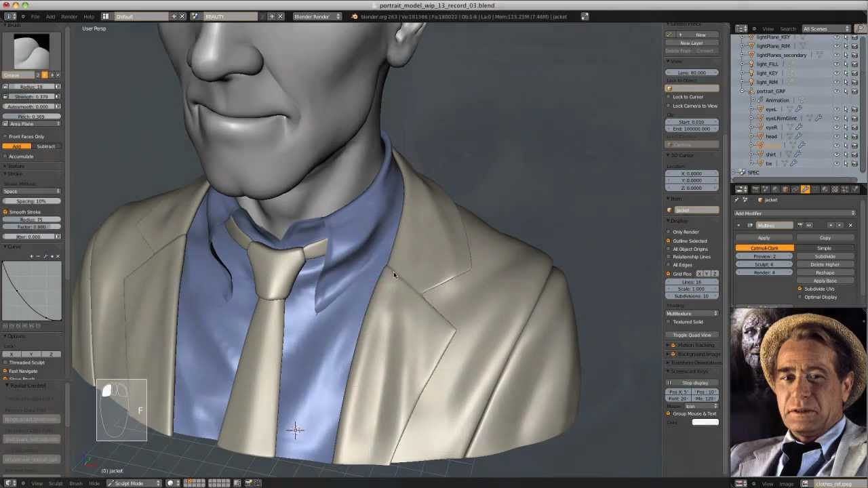Viewport: 868px width, 488px height.
Task: Remove the Multires modifier with X icon
Action: tap(850, 226)
